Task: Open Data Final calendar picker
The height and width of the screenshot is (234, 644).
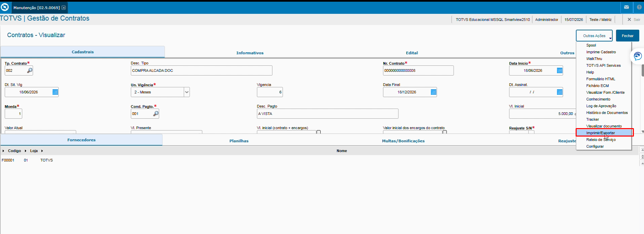Action: tap(433, 92)
